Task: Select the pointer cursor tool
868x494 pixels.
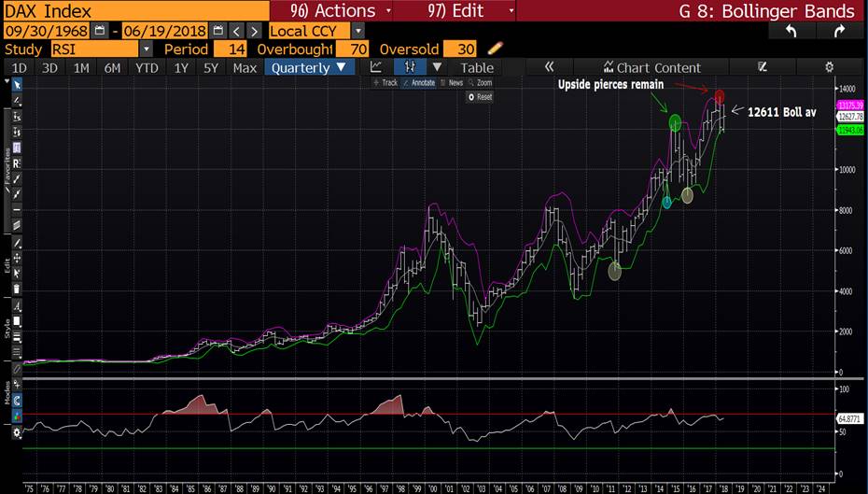Action: point(17,85)
